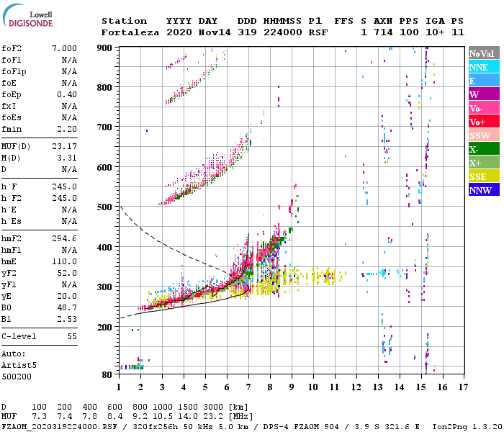
Task: Select the NNE cyan legend swatch
Action: [x=484, y=67]
